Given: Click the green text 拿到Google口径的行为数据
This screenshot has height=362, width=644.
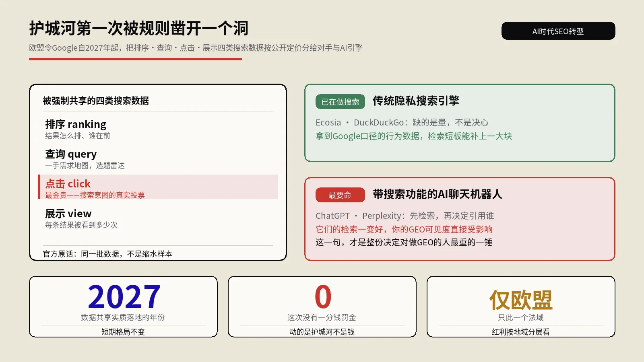Looking at the screenshot, I should (414, 136).
